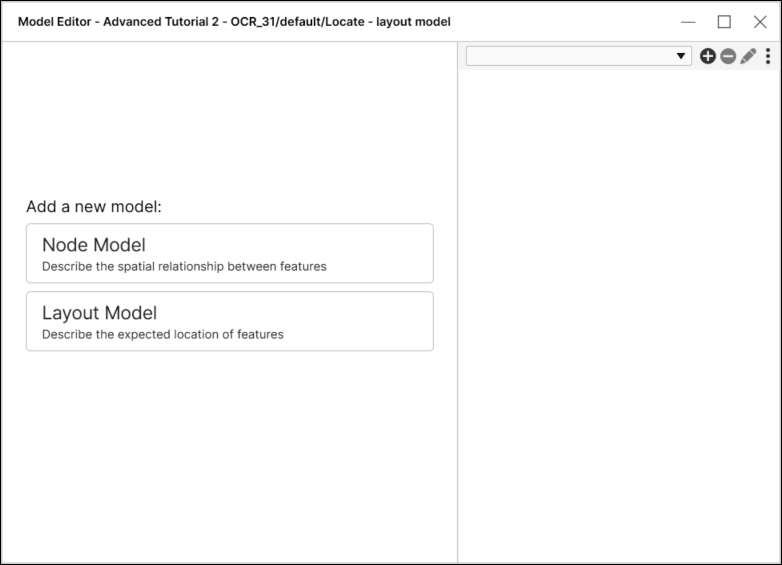
Task: Click the minus icon to remove model
Action: tap(728, 57)
